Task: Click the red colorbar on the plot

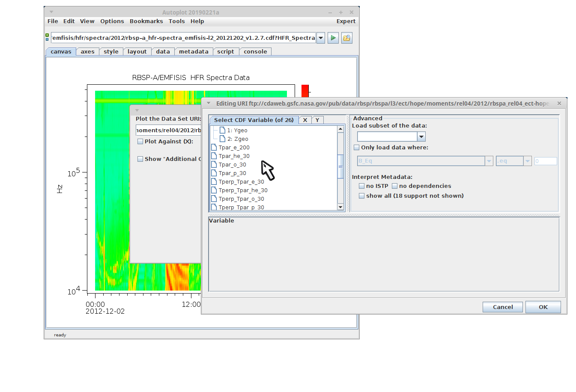Action: coord(305,90)
